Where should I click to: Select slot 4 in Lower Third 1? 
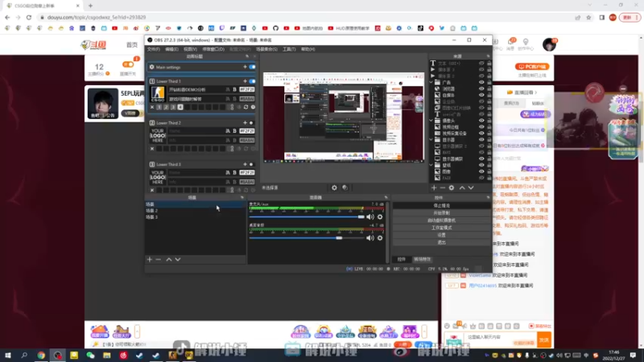pyautogui.click(x=180, y=107)
